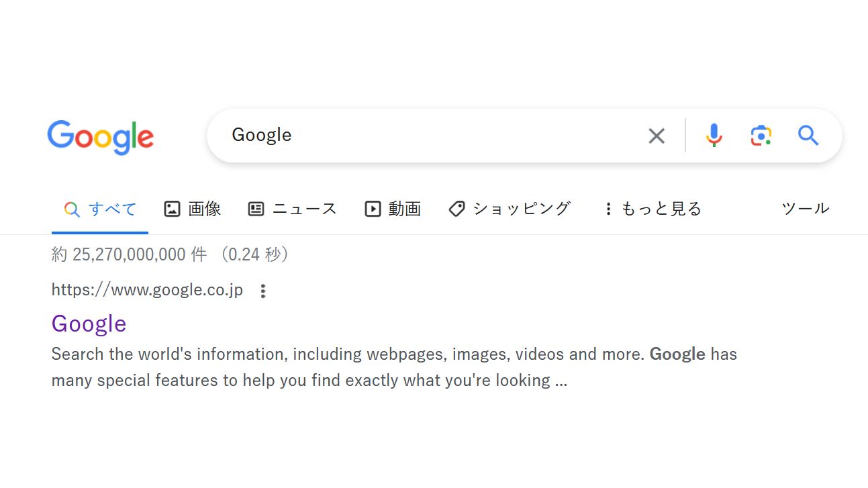The width and height of the screenshot is (868, 488).
Task: Open the purple Google result title
Action: point(89,324)
